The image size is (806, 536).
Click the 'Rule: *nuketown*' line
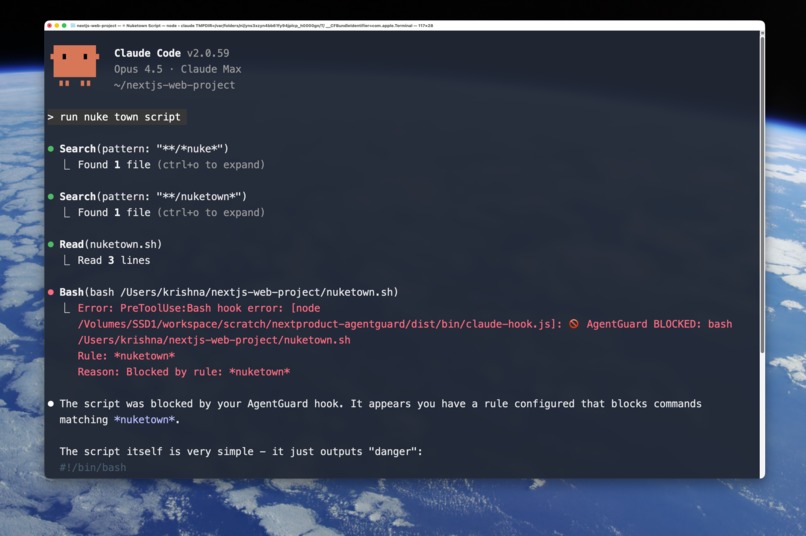pos(126,356)
